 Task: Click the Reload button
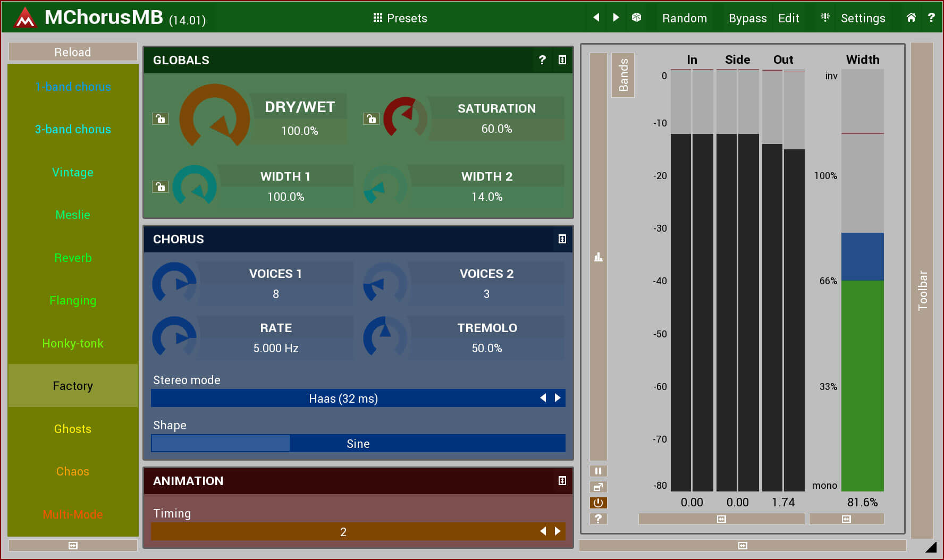(x=73, y=52)
